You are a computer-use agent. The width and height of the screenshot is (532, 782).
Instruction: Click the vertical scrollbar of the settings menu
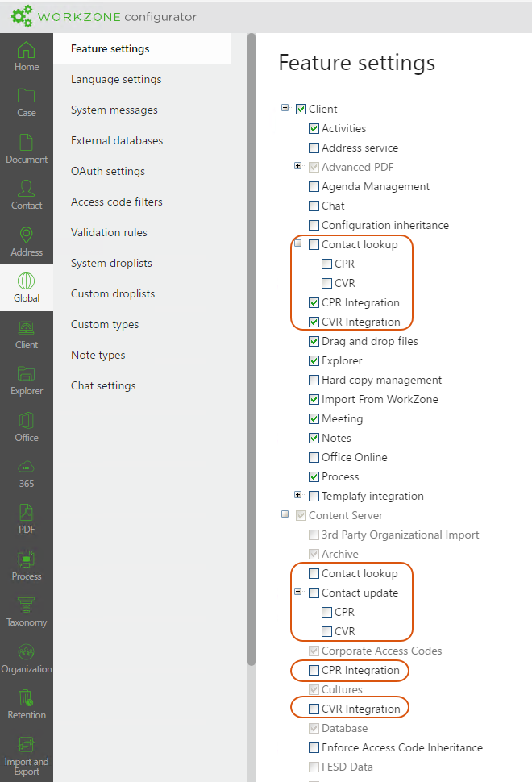pyautogui.click(x=251, y=322)
